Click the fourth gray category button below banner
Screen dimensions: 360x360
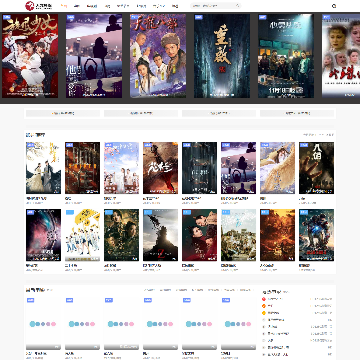pos(297,113)
